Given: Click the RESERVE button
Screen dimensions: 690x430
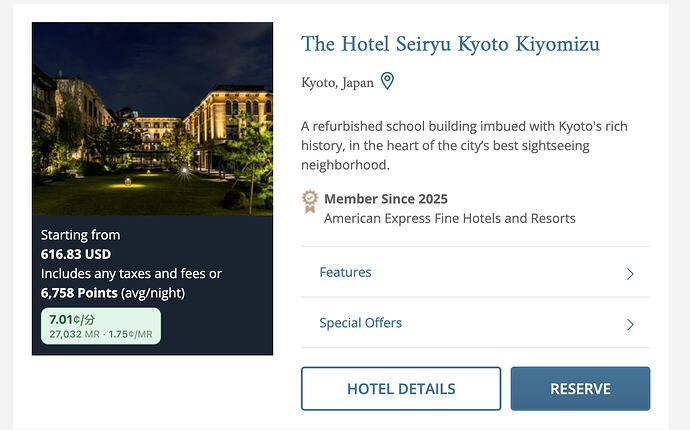Looking at the screenshot, I should click(x=580, y=389).
